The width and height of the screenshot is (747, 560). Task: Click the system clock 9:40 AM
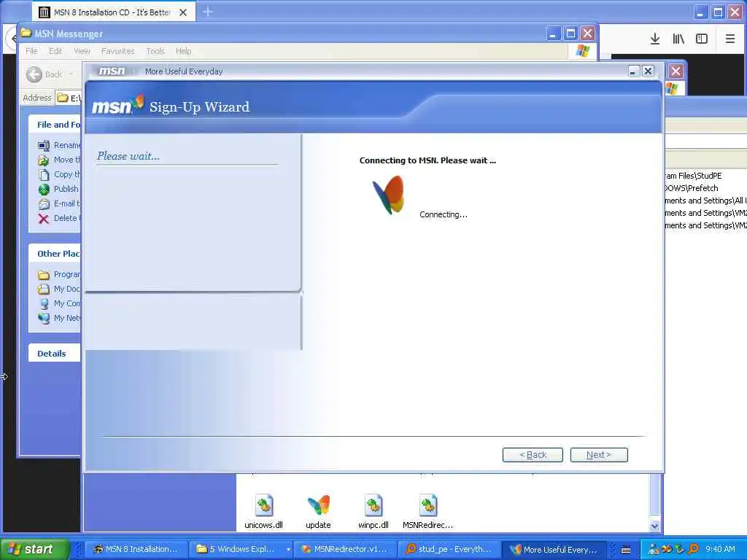tap(720, 549)
